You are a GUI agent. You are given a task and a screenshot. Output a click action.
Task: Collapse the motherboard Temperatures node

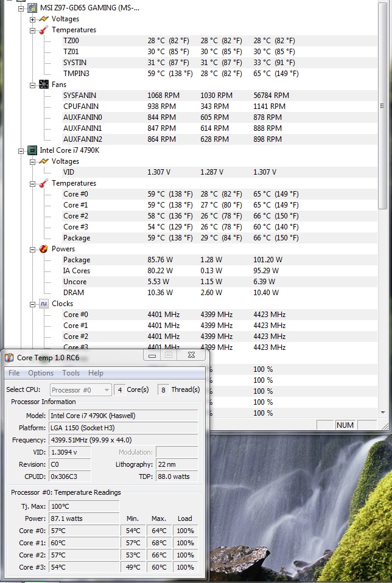[33, 30]
